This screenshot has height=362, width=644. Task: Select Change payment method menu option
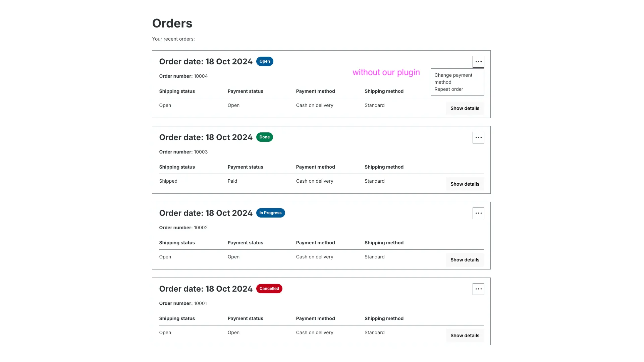point(453,78)
